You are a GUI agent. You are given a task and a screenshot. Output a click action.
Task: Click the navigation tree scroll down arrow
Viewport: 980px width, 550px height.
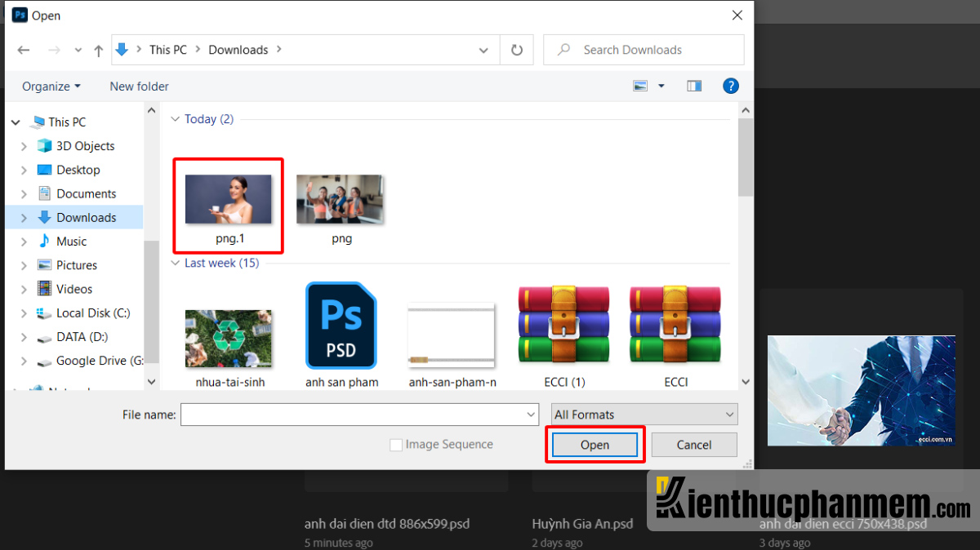click(151, 381)
